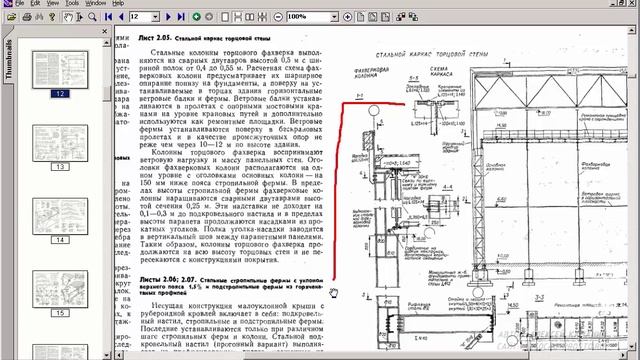This screenshot has height=360, width=640.
Task: Go to the first page
Action: click(x=109, y=17)
